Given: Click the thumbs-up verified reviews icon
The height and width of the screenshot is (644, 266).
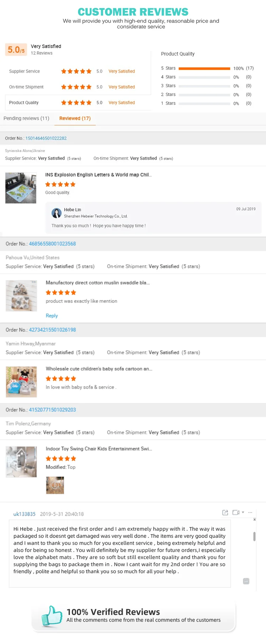Looking at the screenshot, I should click(x=52, y=616).
